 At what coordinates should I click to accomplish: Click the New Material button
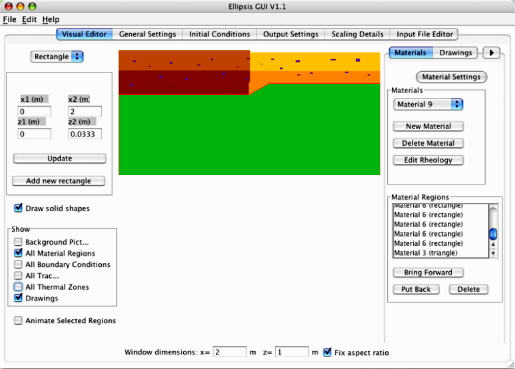pos(428,126)
